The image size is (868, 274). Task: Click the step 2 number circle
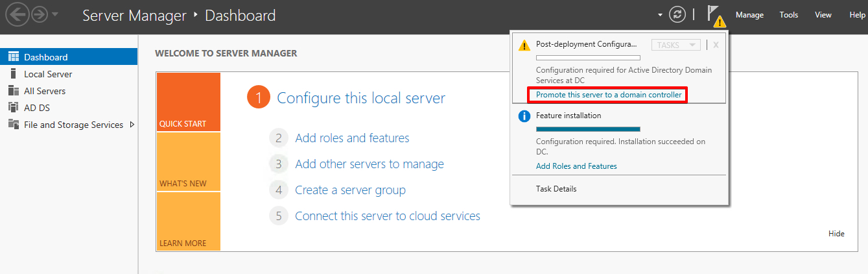278,138
